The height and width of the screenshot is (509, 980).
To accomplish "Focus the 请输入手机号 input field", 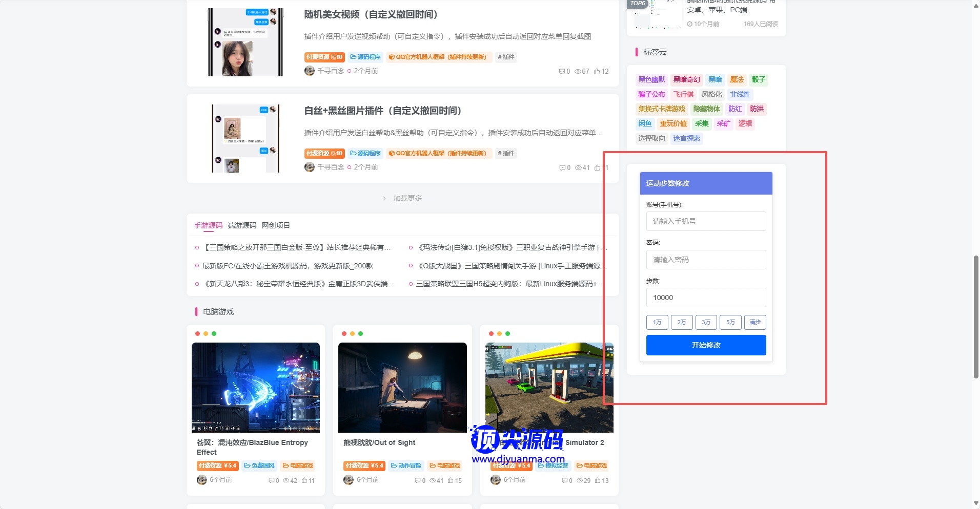I will pyautogui.click(x=706, y=221).
